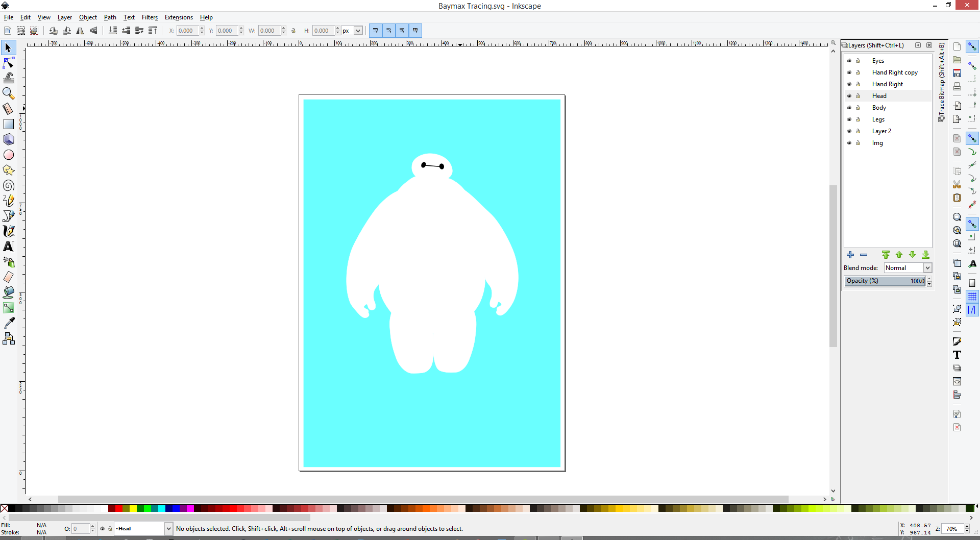Select the Bezier pen tool
The width and height of the screenshot is (980, 540).
pyautogui.click(x=8, y=216)
